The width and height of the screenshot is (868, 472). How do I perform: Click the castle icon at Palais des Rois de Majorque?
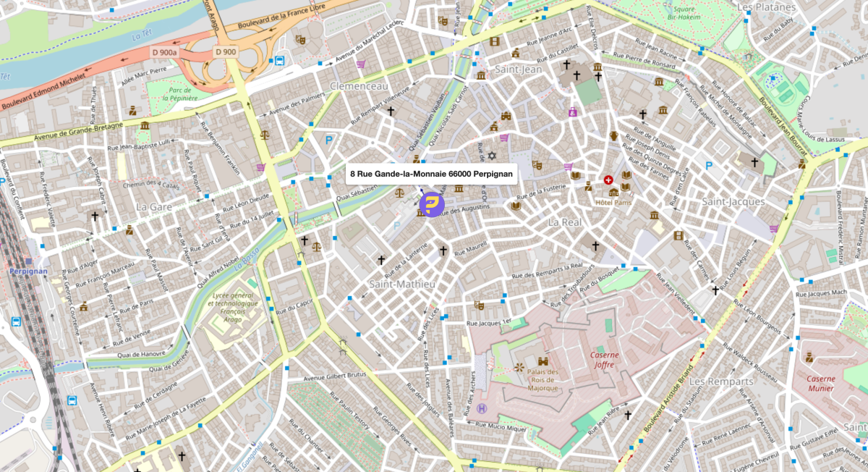coord(542,361)
